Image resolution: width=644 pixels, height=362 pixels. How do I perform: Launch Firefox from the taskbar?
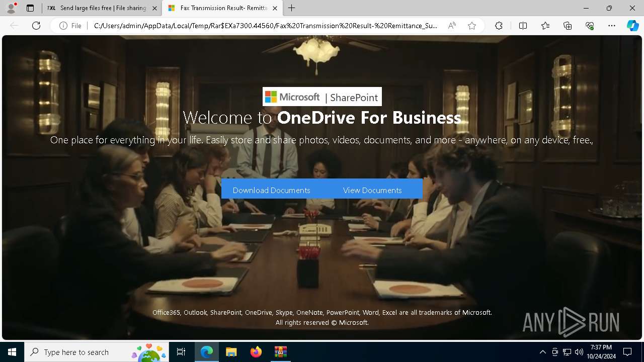(256, 352)
